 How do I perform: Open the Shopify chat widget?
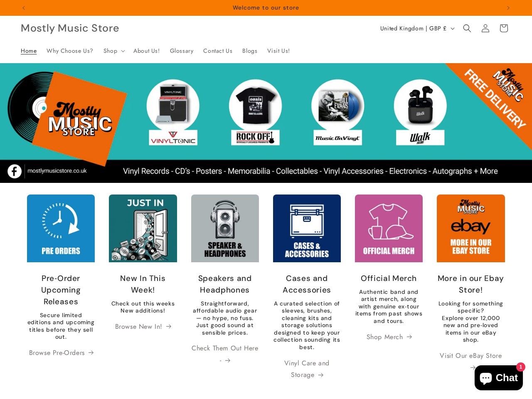pyautogui.click(x=498, y=377)
